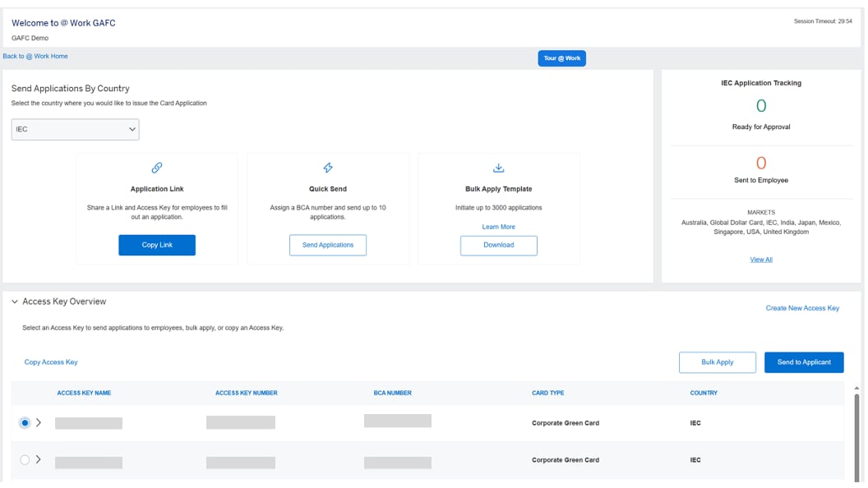Open the View All markets link
Image resolution: width=868 pixels, height=488 pixels.
(760, 259)
